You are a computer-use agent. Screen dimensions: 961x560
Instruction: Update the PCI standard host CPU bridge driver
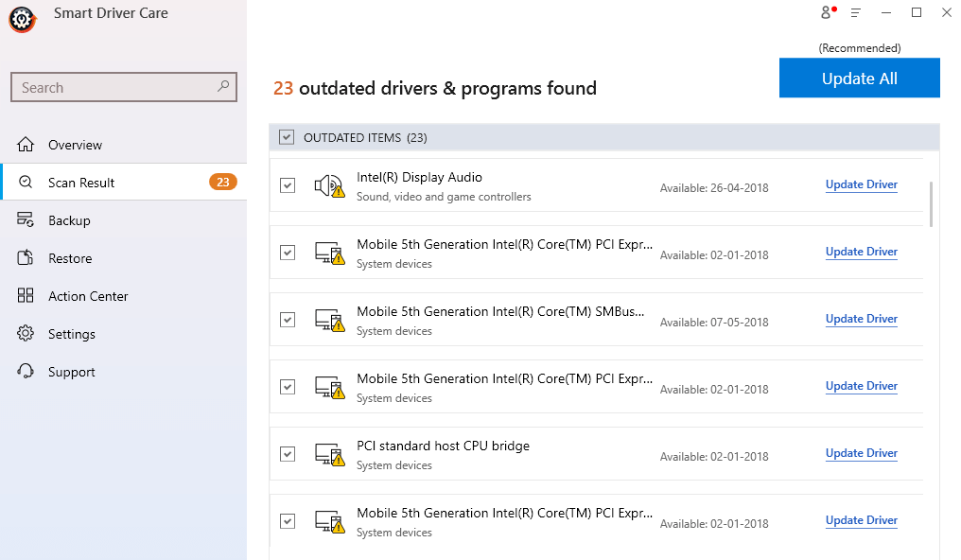click(x=861, y=453)
